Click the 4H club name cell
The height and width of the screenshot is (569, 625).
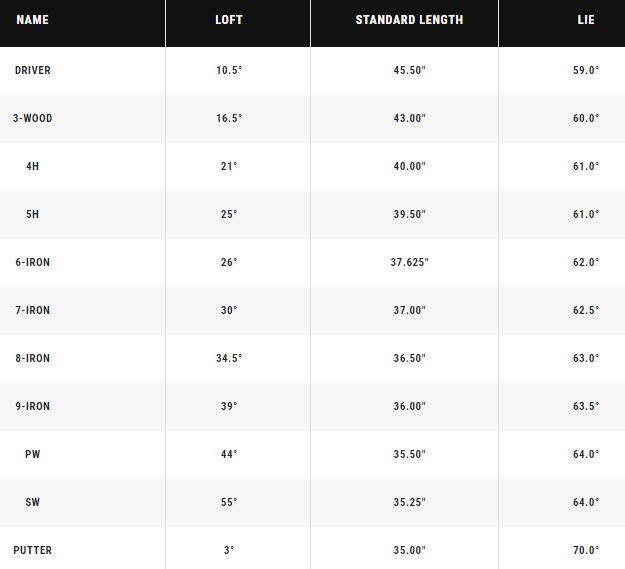click(x=33, y=166)
